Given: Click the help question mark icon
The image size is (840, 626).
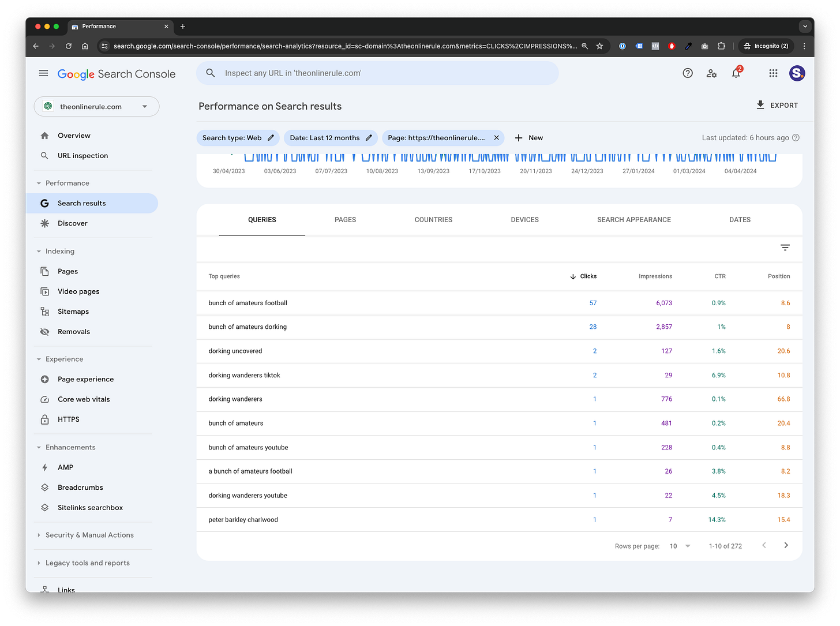Looking at the screenshot, I should [x=688, y=73].
